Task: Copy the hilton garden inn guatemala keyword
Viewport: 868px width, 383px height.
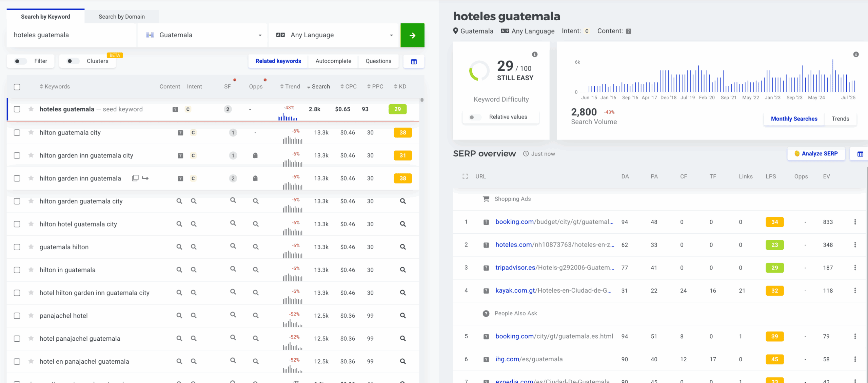Action: [x=135, y=178]
